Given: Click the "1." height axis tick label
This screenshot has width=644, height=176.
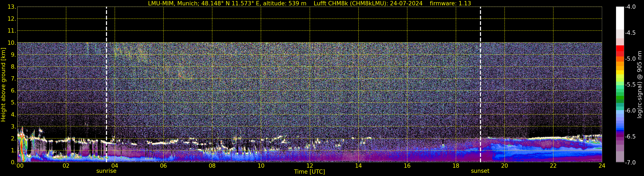Looking at the screenshot, I should click(x=13, y=151).
